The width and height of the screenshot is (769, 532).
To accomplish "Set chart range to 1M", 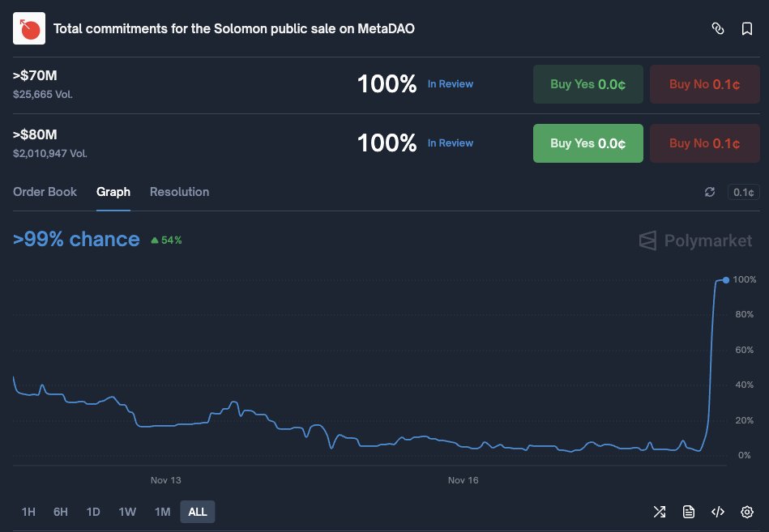I will [162, 512].
